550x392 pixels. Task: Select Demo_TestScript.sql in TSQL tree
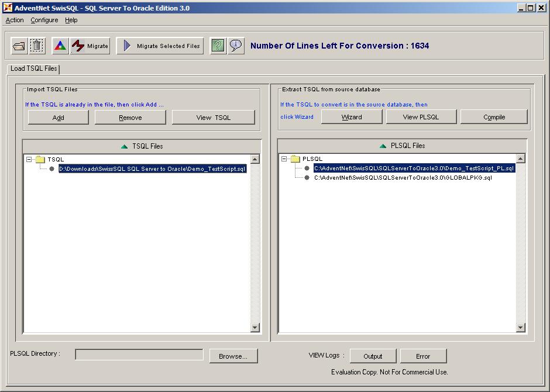(x=153, y=169)
